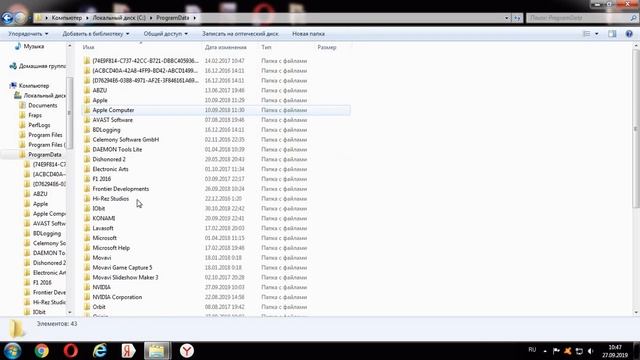This screenshot has width=640, height=360.
Task: Select the Apple folder in list
Action: [x=100, y=100]
